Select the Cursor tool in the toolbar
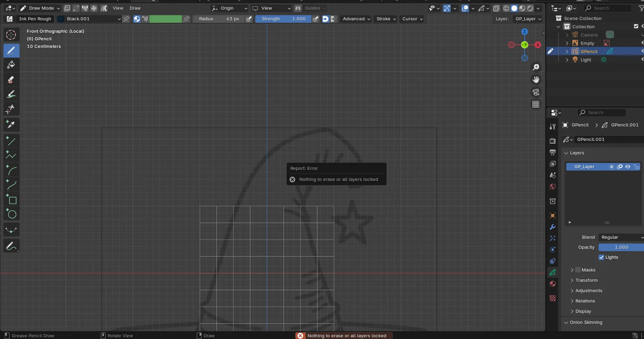 [11, 35]
